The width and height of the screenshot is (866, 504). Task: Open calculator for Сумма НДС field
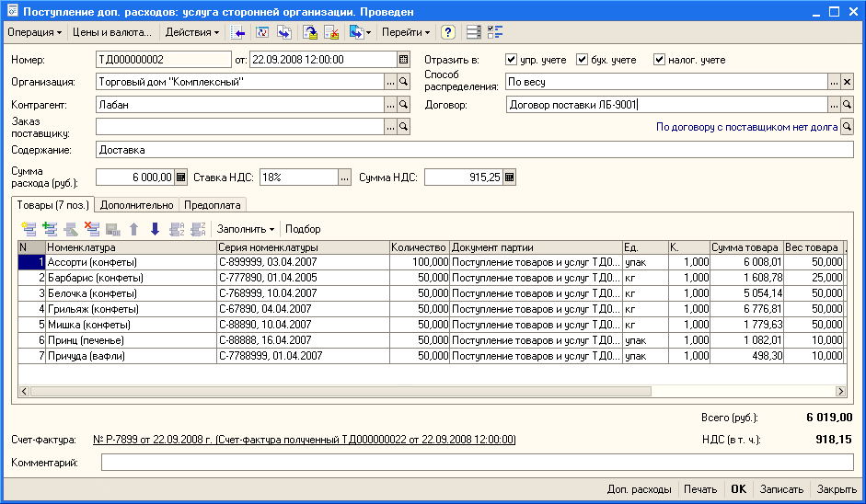509,178
